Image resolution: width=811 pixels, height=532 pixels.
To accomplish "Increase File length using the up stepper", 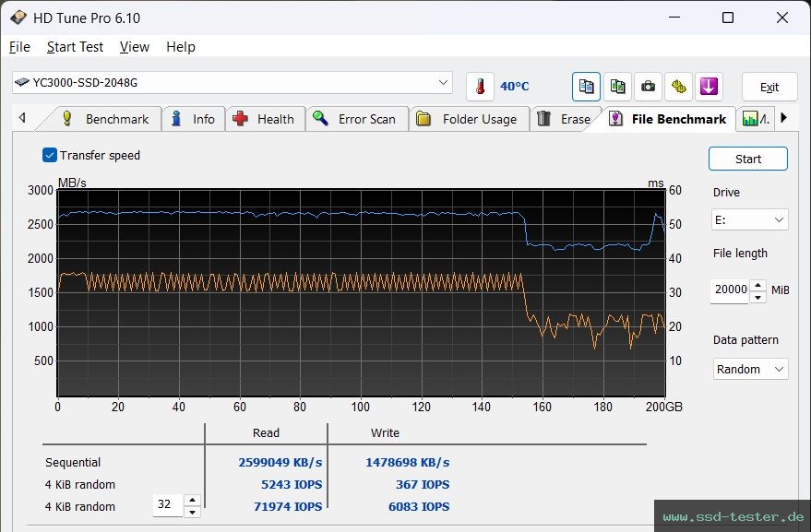I will tap(758, 285).
